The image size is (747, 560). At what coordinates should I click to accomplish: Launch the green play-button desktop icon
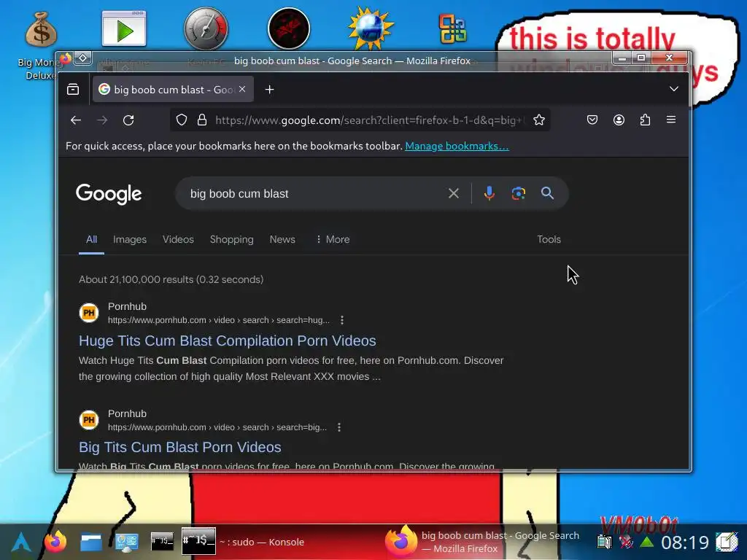[x=124, y=29]
